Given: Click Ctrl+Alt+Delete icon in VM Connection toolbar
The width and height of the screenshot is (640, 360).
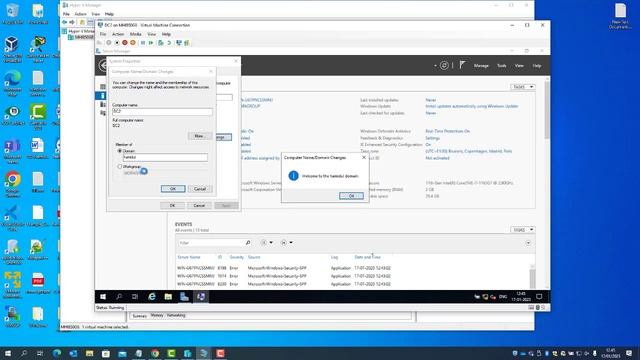Looking at the screenshot, I should [x=100, y=42].
